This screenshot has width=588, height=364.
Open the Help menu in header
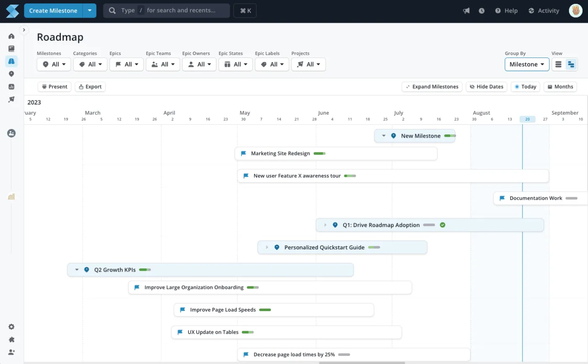[506, 11]
